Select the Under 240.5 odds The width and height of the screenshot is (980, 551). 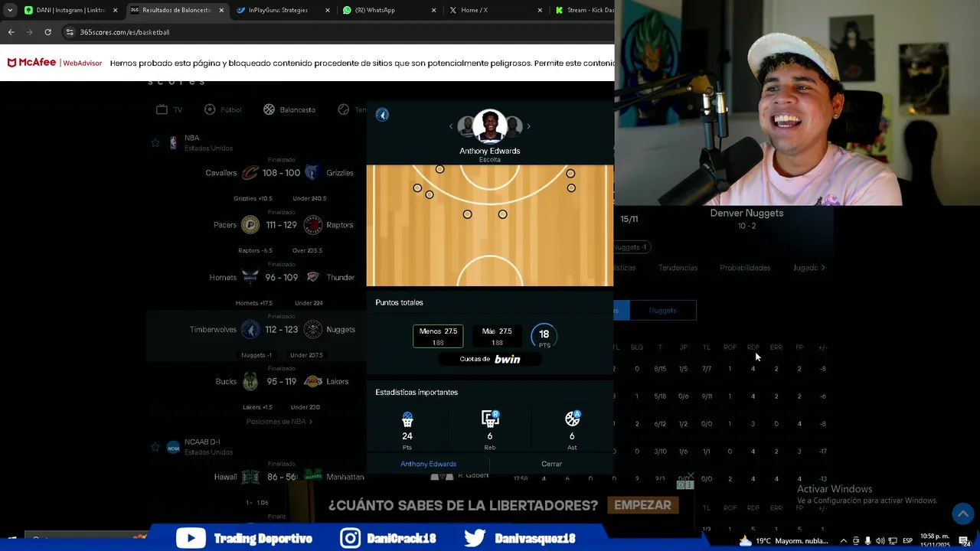point(309,198)
